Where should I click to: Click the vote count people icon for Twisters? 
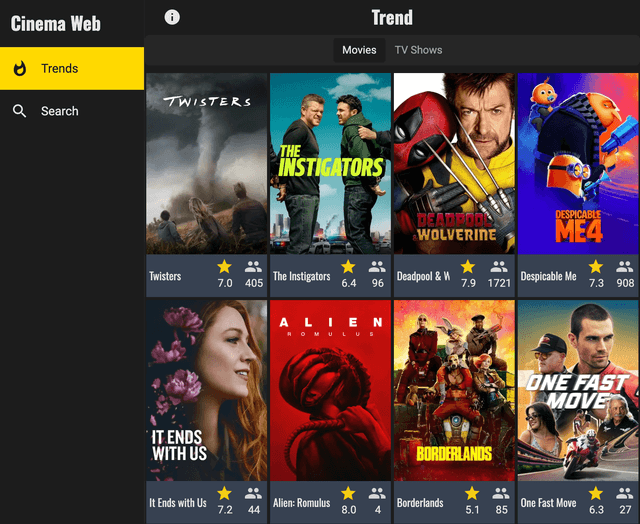253,267
